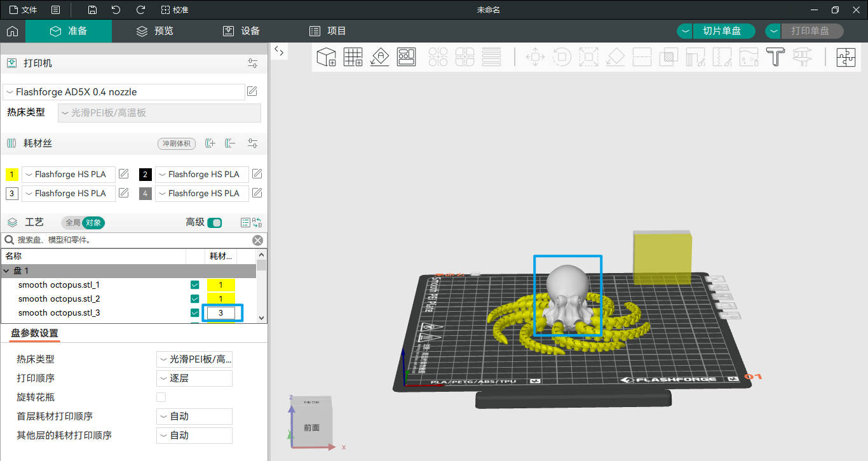Go to the Home screen icon
Screen dimensions: 868x461
click(12, 31)
